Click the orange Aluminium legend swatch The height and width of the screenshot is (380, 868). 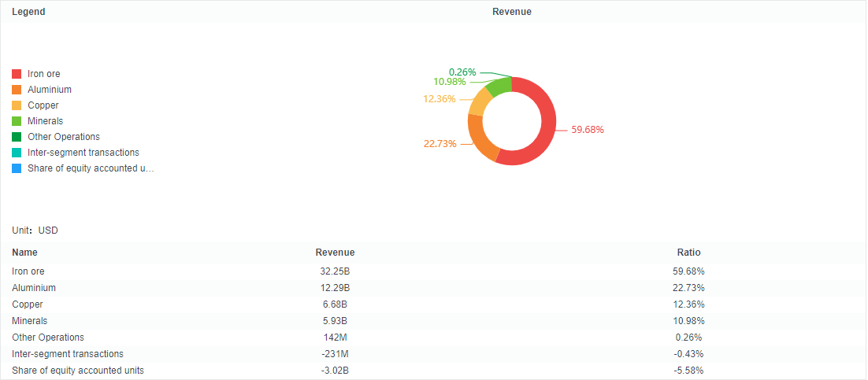pos(17,90)
